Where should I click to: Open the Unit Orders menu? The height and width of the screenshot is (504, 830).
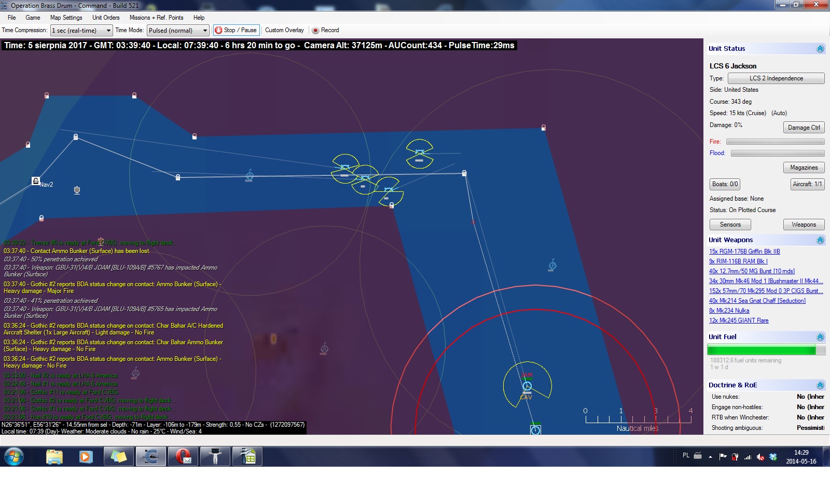[106, 18]
